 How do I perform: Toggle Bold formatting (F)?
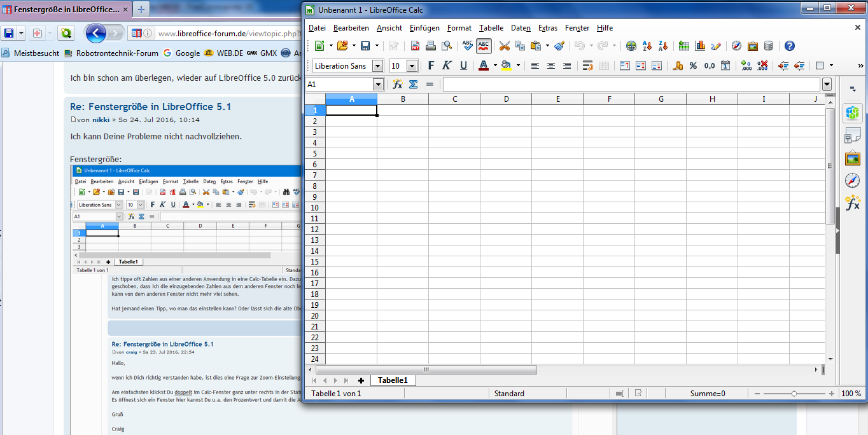click(431, 66)
